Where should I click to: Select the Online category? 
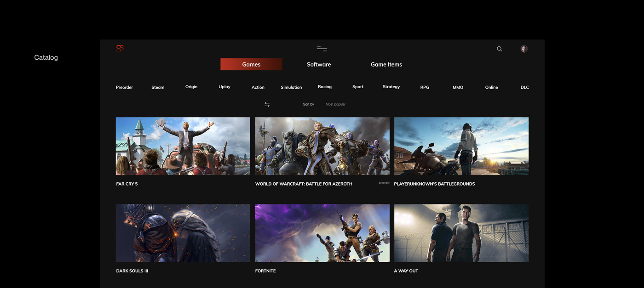(491, 87)
